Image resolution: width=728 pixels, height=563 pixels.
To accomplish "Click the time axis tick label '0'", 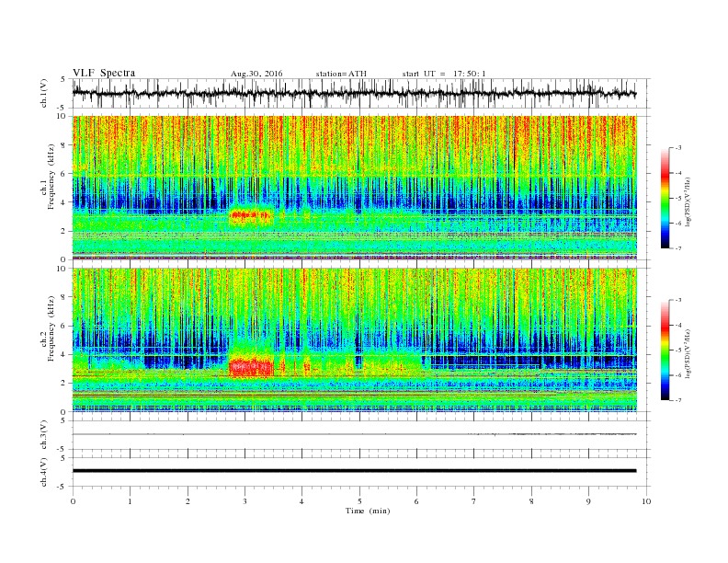I will coord(73,501).
